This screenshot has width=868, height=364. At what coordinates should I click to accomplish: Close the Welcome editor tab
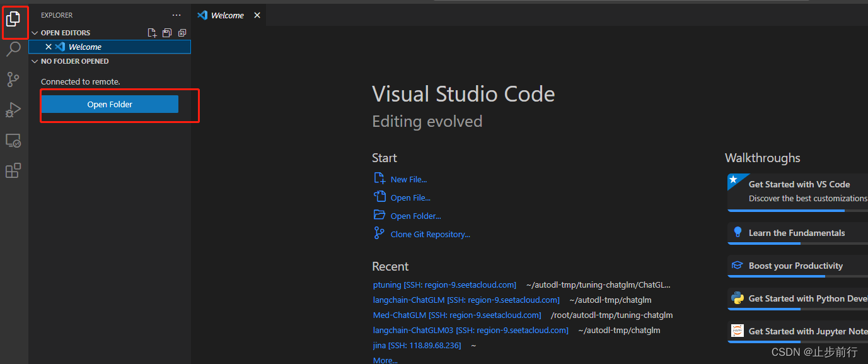(257, 15)
